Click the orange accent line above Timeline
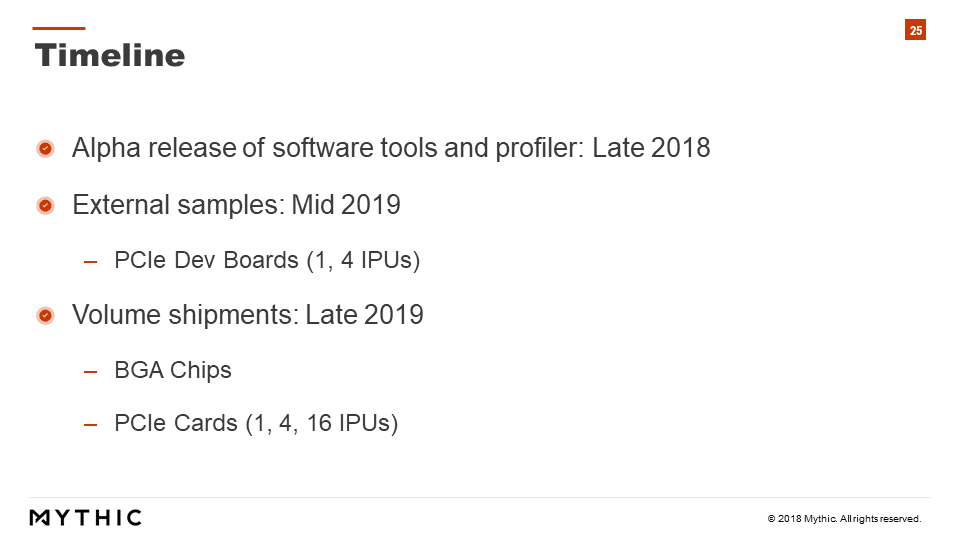Screen dimensions: 960x540 pyautogui.click(x=59, y=28)
